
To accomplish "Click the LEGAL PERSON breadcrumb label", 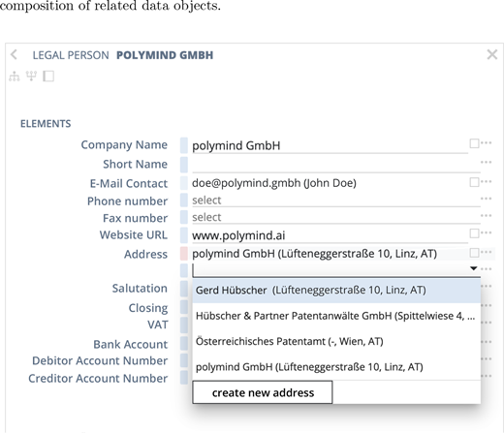I will tap(71, 55).
